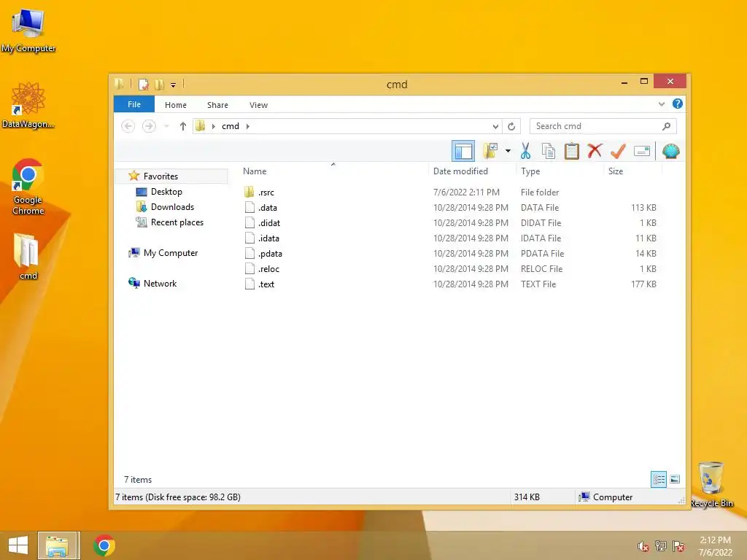Open the File ribbon tab

(134, 104)
